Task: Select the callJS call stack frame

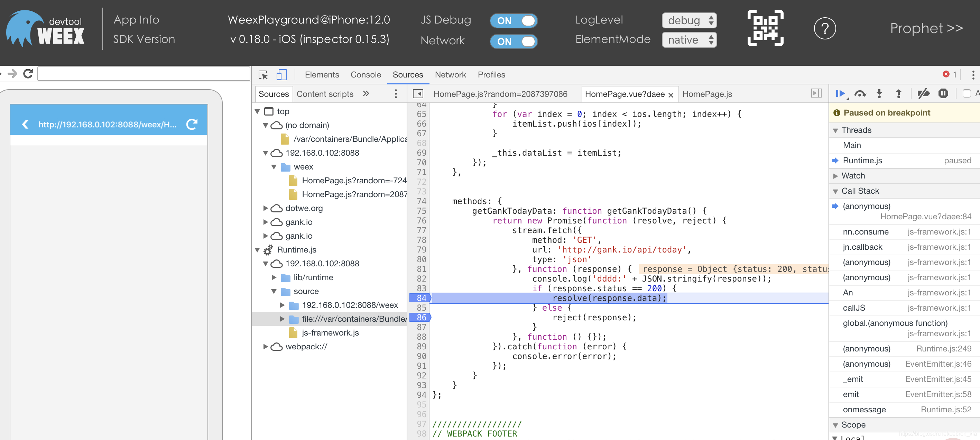Action: click(x=904, y=308)
